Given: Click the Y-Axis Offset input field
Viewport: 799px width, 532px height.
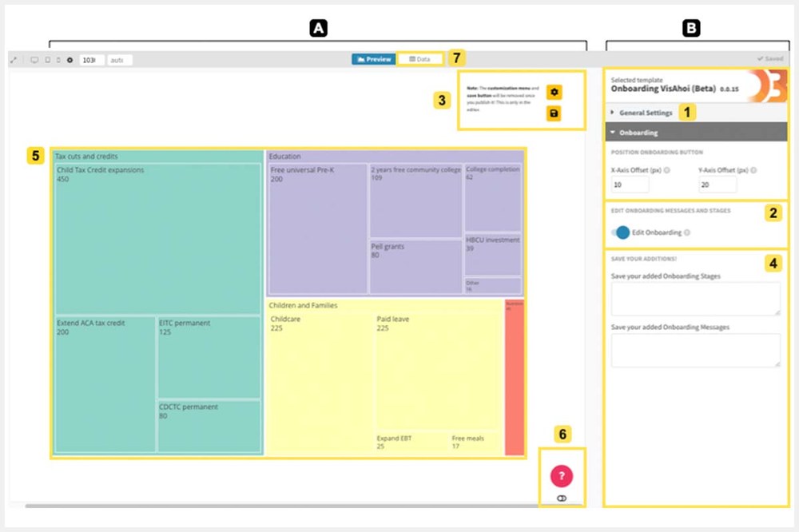Looking at the screenshot, I should click(x=717, y=185).
